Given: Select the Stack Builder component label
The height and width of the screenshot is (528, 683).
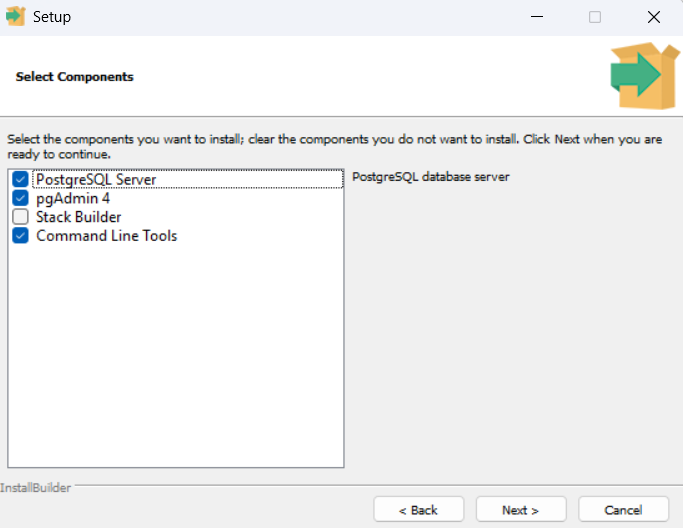Looking at the screenshot, I should (78, 217).
